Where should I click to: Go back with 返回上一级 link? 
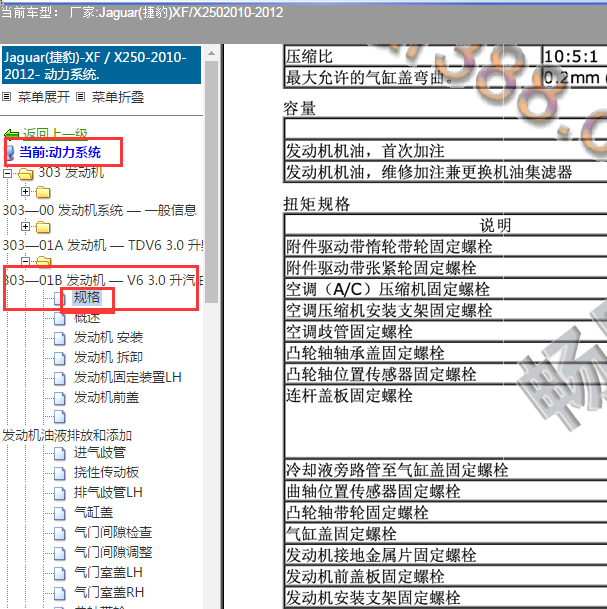pyautogui.click(x=55, y=134)
